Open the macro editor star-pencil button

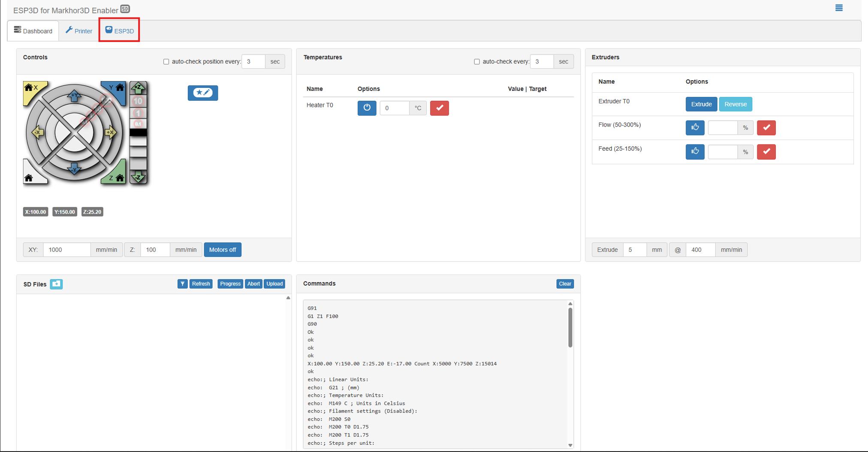202,93
